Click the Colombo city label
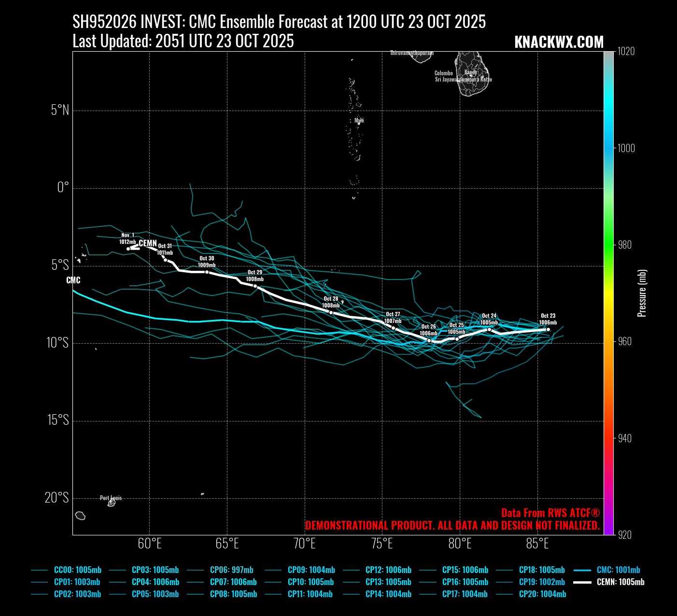This screenshot has height=616, width=677. 443,73
